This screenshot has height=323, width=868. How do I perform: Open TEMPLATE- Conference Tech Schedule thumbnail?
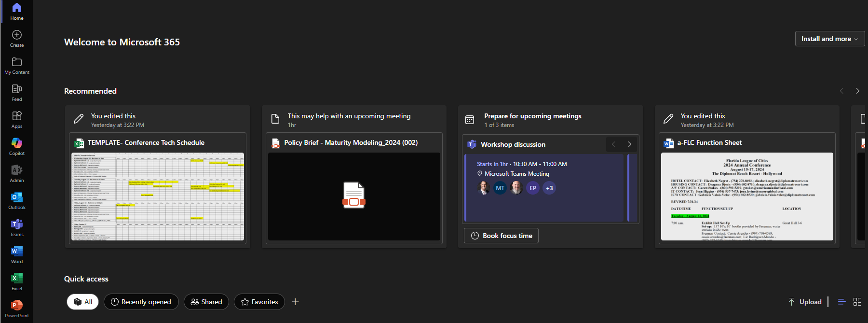[158, 197]
